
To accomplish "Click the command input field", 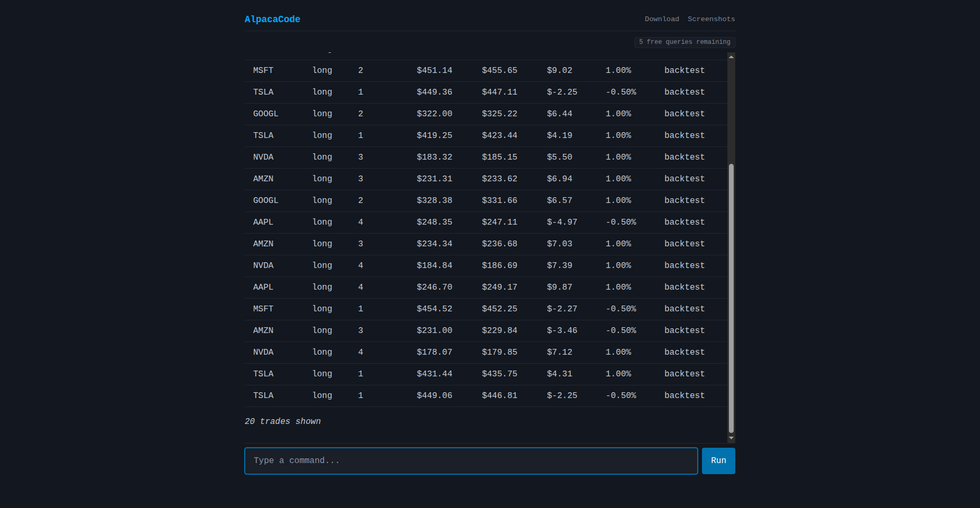I will tap(470, 460).
